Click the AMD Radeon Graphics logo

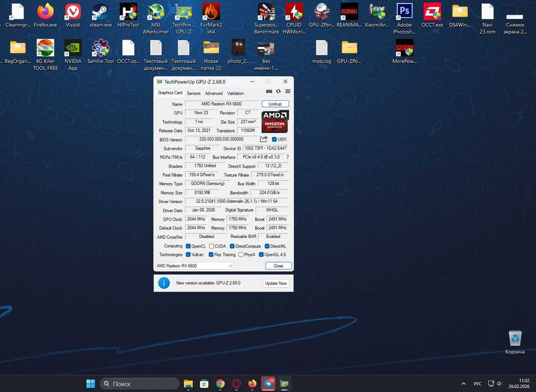(x=275, y=122)
